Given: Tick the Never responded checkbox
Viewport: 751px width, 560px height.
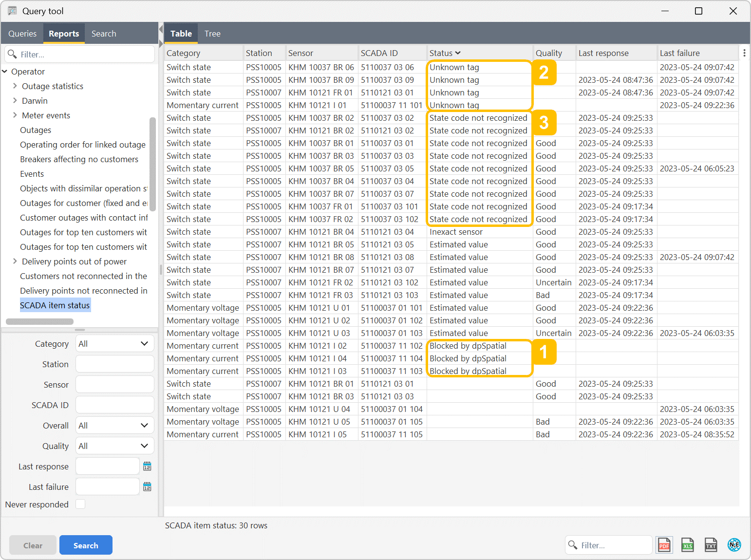Looking at the screenshot, I should pos(81,504).
